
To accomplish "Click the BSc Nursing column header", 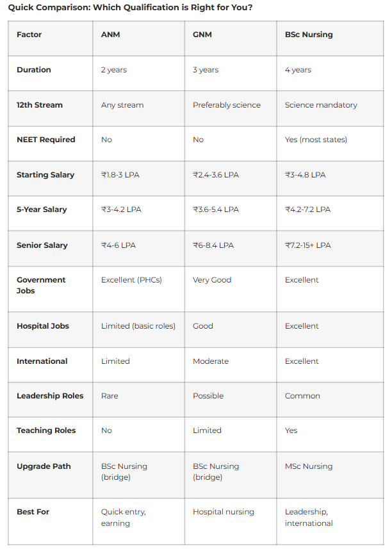I will [x=309, y=35].
